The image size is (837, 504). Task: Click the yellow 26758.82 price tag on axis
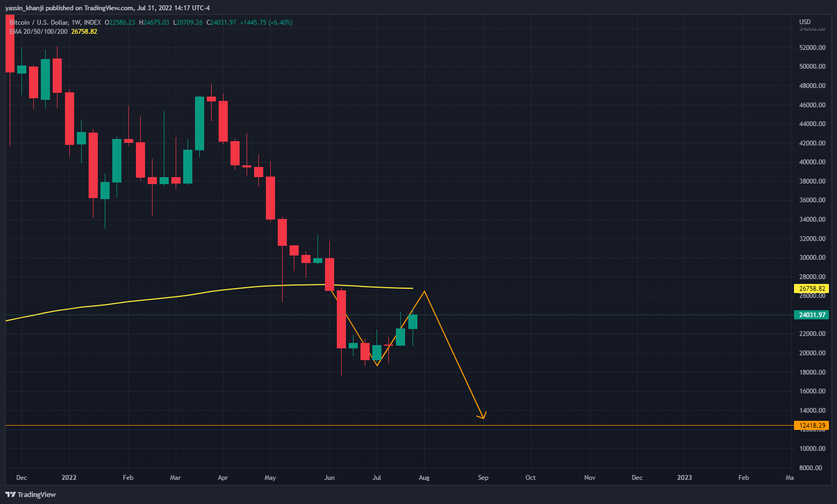pos(811,289)
